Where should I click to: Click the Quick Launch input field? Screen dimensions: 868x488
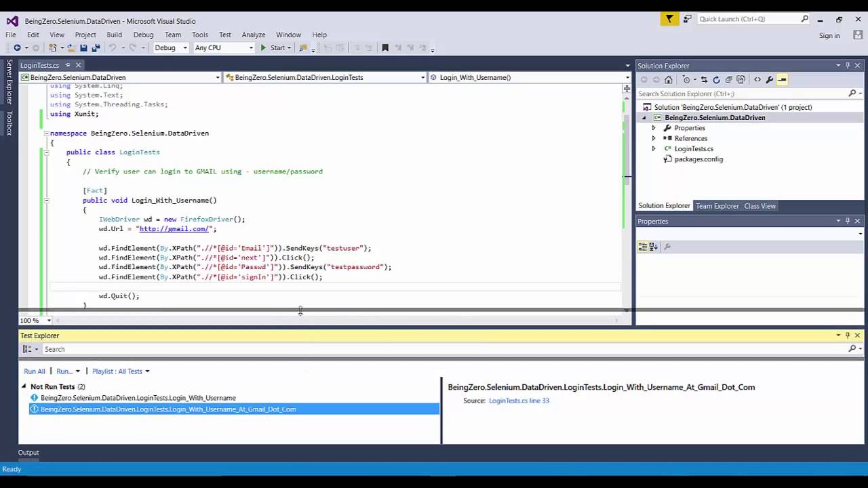tap(748, 19)
